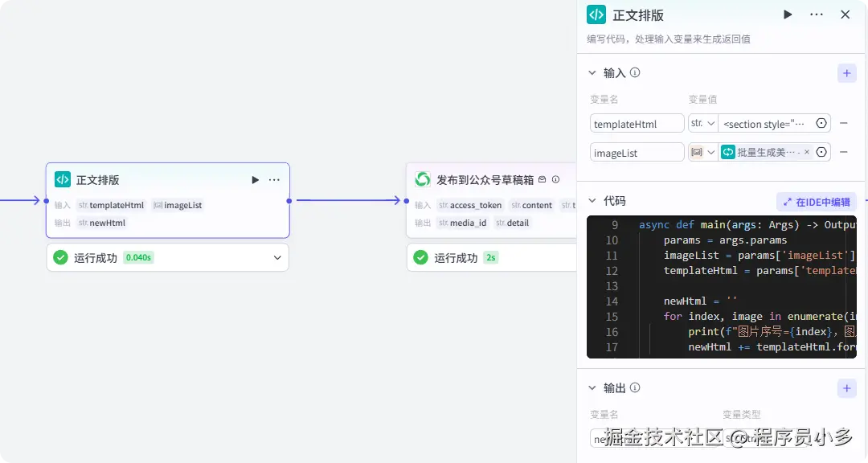The image size is (868, 463).
Task: Click the newHtml output variable name field
Action: [x=635, y=438]
